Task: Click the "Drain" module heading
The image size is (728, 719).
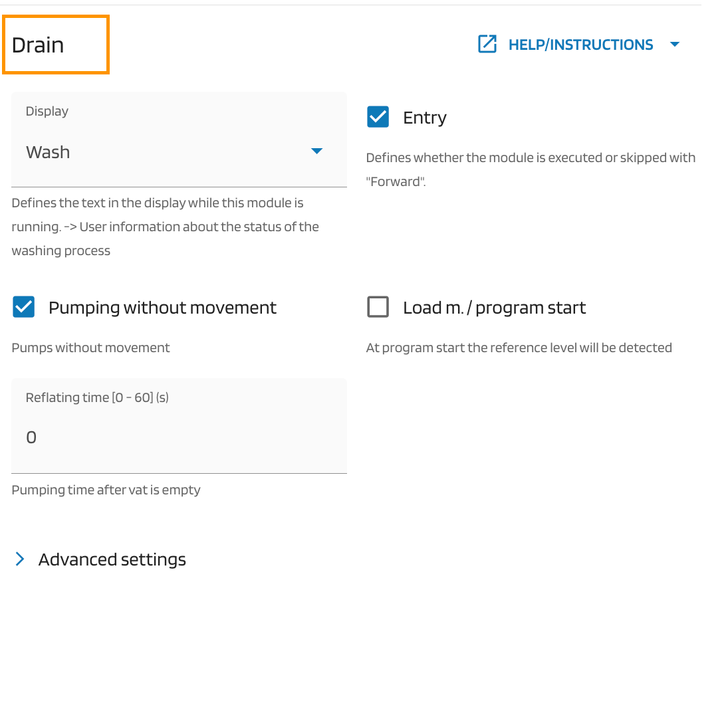Action: click(x=38, y=45)
